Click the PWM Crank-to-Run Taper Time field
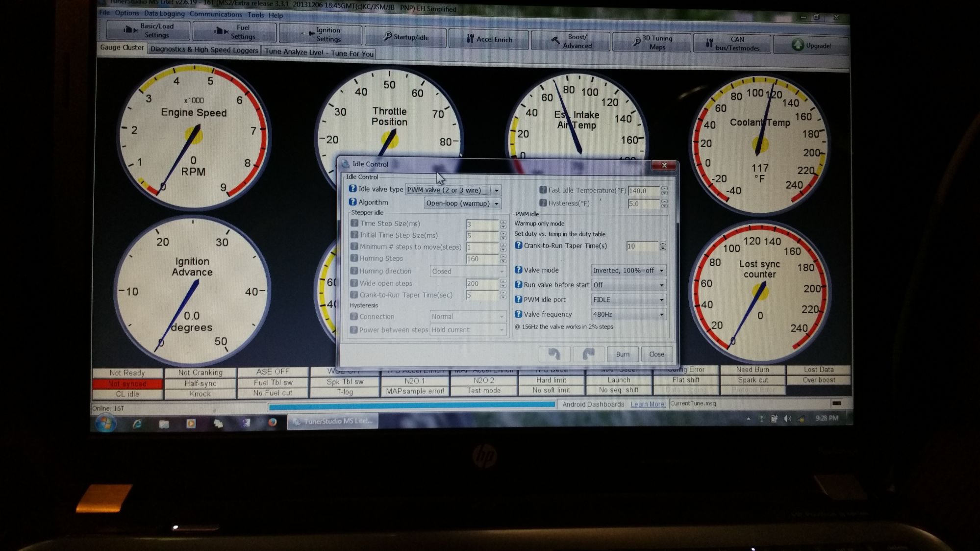The height and width of the screenshot is (551, 980). point(642,246)
